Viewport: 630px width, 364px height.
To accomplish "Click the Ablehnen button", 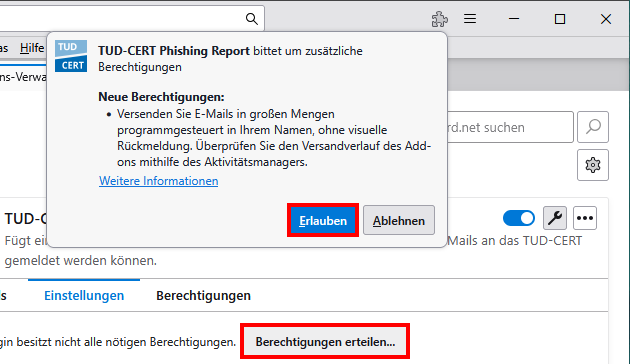I will pos(399,220).
